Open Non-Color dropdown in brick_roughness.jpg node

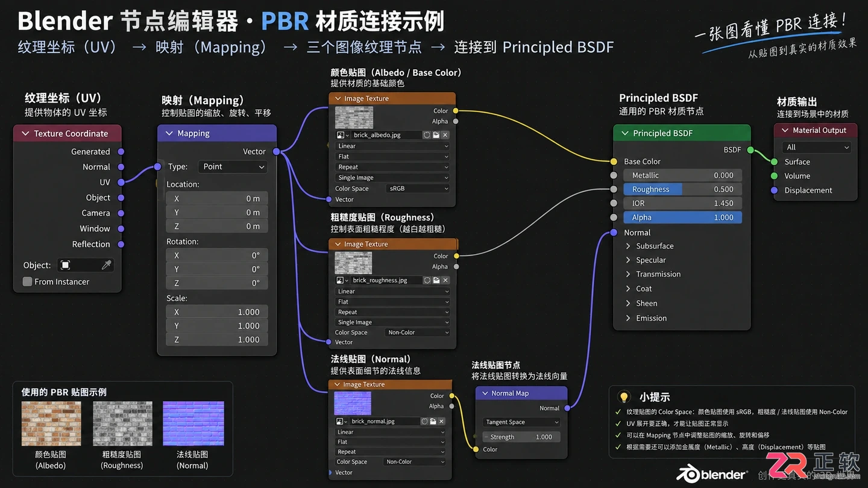(417, 333)
